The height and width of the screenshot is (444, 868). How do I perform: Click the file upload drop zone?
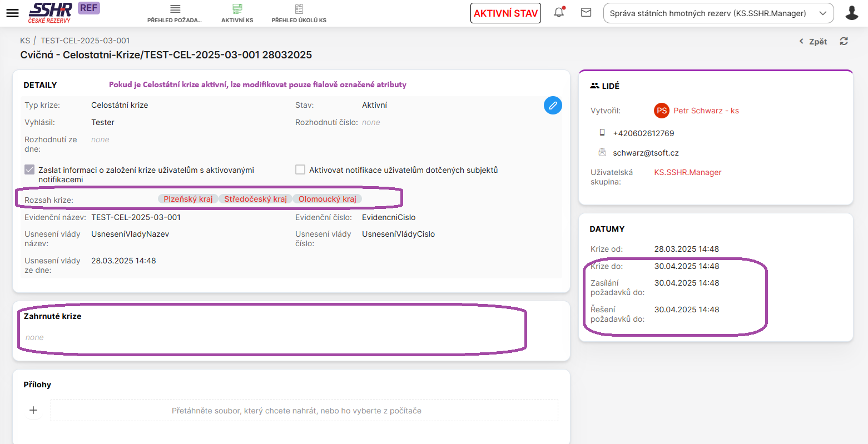[304, 411]
